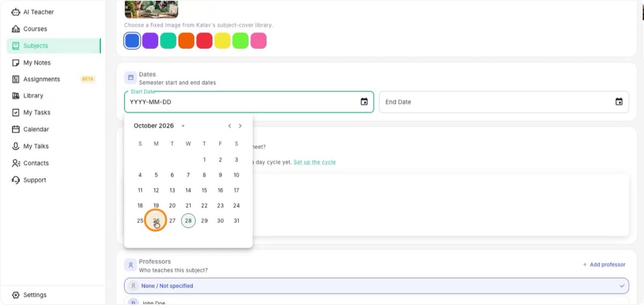Go to next month in date picker
644x305 pixels.
tap(240, 126)
